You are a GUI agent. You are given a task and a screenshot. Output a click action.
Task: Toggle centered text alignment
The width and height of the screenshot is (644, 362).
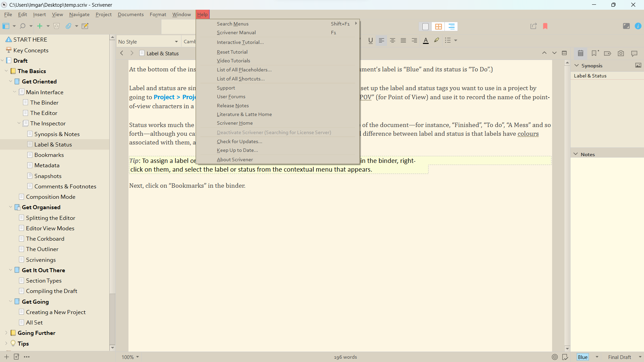coord(392,40)
